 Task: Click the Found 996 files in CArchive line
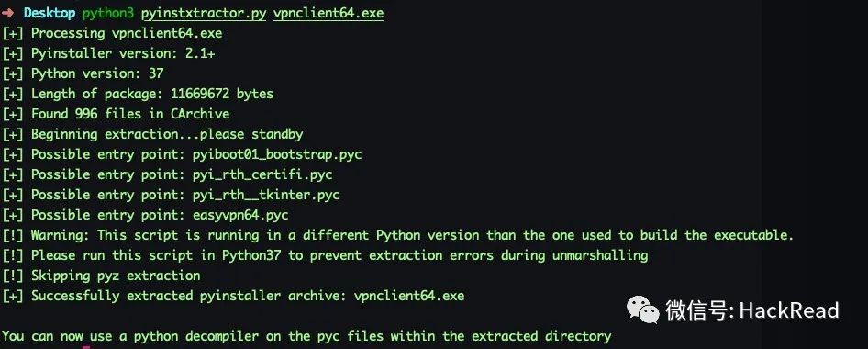click(116, 114)
